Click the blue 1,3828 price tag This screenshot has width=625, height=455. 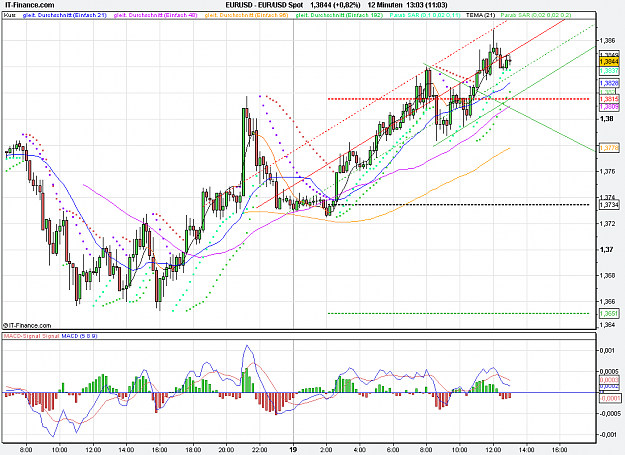609,83
